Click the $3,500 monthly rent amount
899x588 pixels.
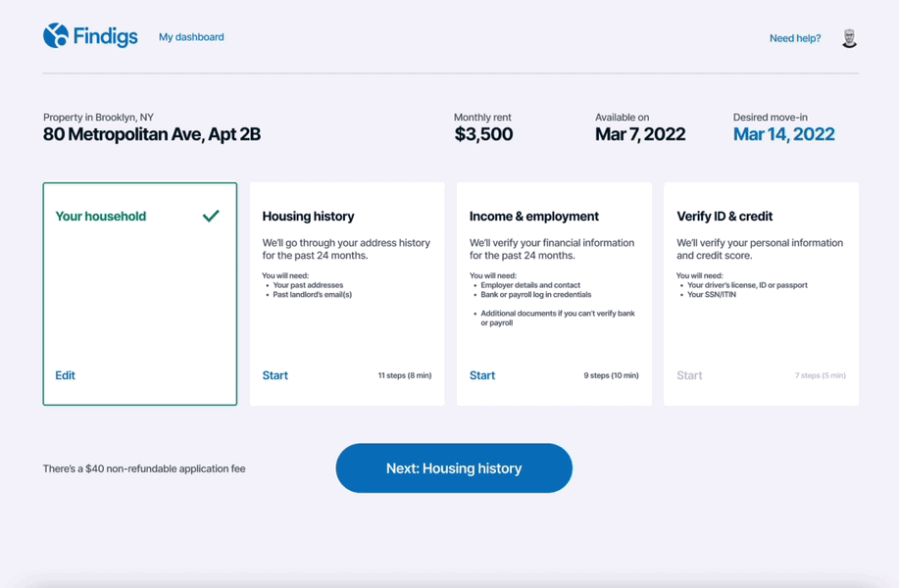(483, 134)
